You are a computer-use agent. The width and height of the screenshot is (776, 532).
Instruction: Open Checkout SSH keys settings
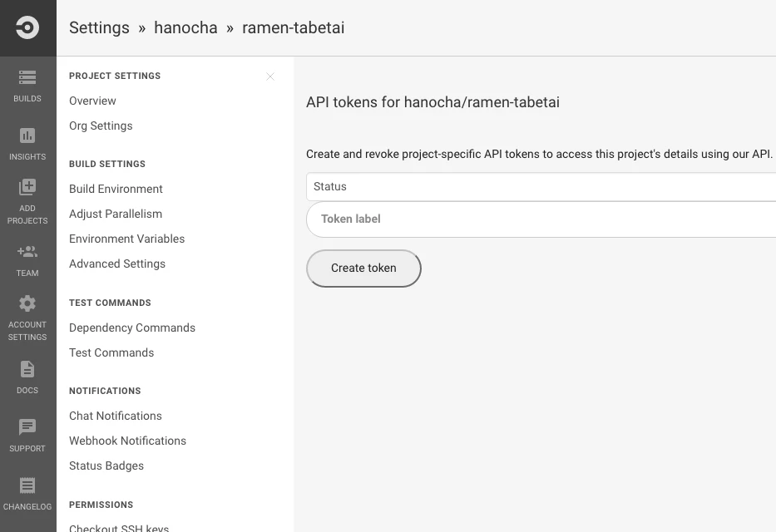click(119, 528)
